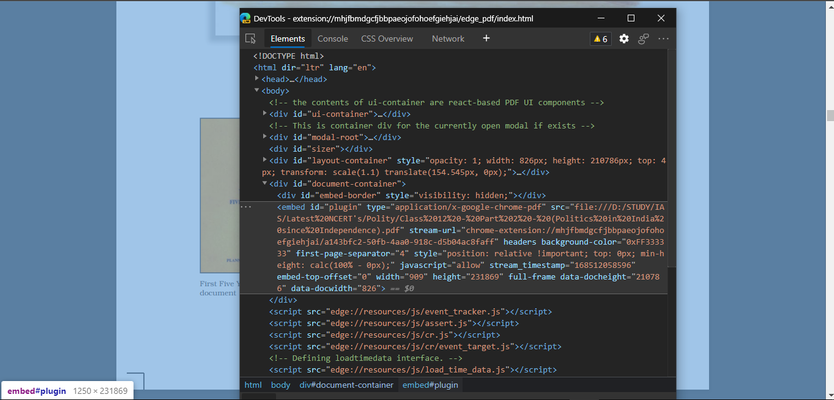Image resolution: width=834 pixels, height=400 pixels.
Task: Click the Edge icon in DevTools title bar
Action: [245, 18]
